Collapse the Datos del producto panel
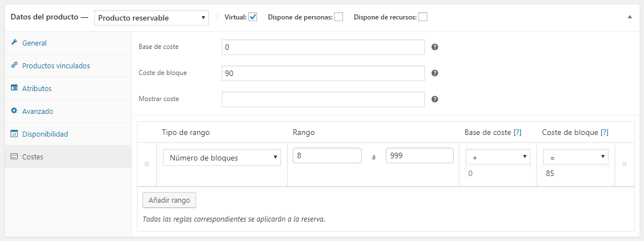The image size is (644, 241). click(630, 17)
